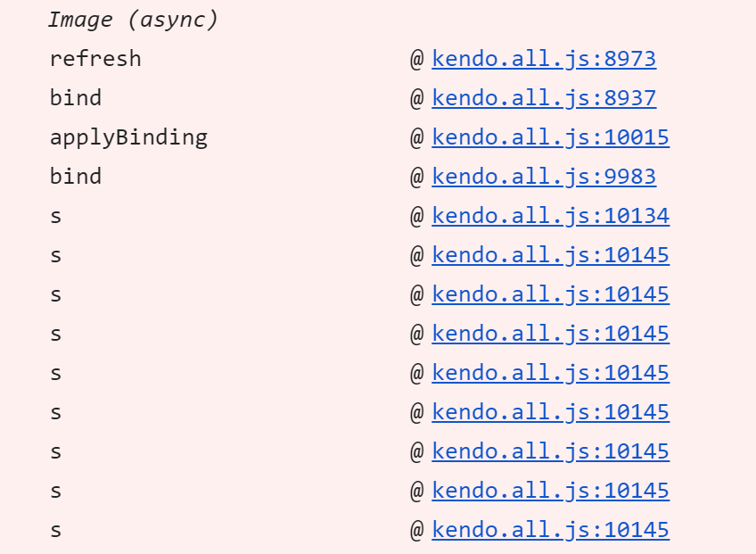Open the kendo.all.js:9983 source link
Image resolution: width=756 pixels, height=554 pixels.
point(544,178)
